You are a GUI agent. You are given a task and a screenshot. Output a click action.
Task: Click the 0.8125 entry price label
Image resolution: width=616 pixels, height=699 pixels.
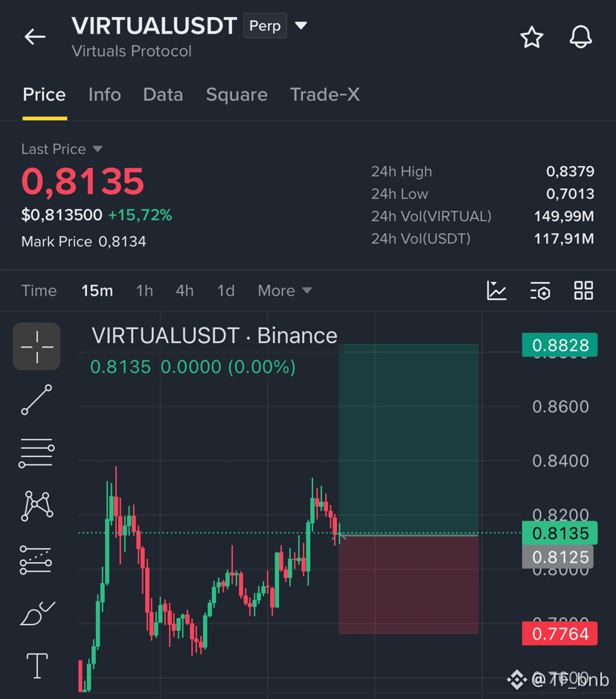pyautogui.click(x=558, y=558)
